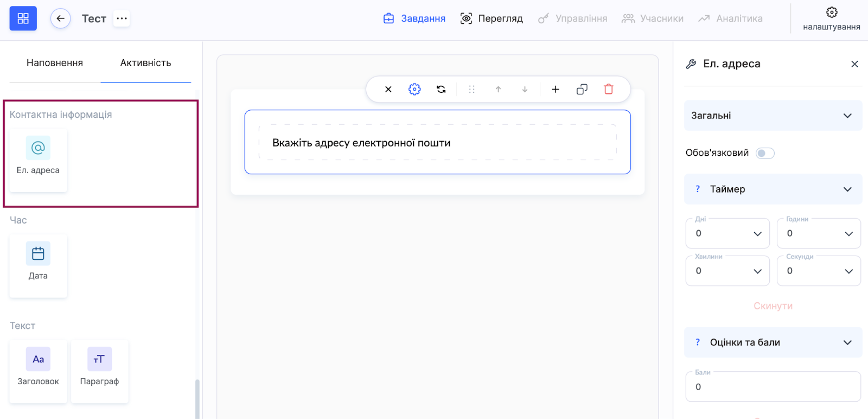Viewport: 868px width, 419px height.
Task: Add a new block with the plus icon
Action: coord(556,89)
